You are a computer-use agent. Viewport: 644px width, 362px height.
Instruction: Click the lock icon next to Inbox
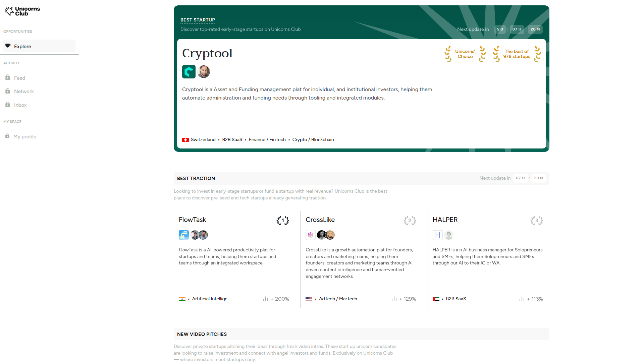(x=8, y=105)
